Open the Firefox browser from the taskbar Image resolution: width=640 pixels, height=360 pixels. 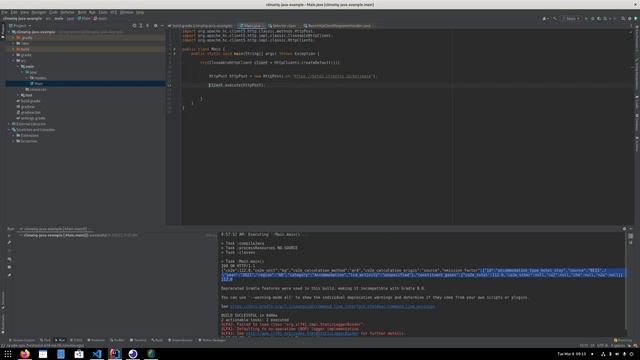pos(25,354)
